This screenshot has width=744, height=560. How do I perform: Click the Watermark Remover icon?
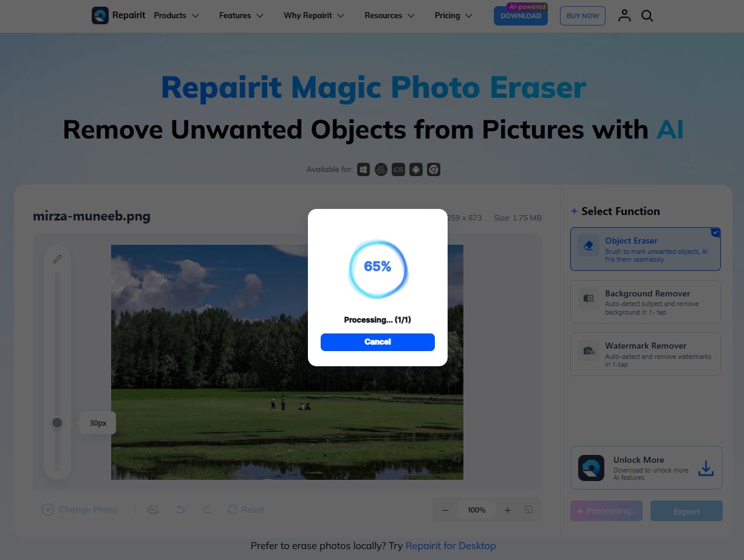(x=589, y=350)
